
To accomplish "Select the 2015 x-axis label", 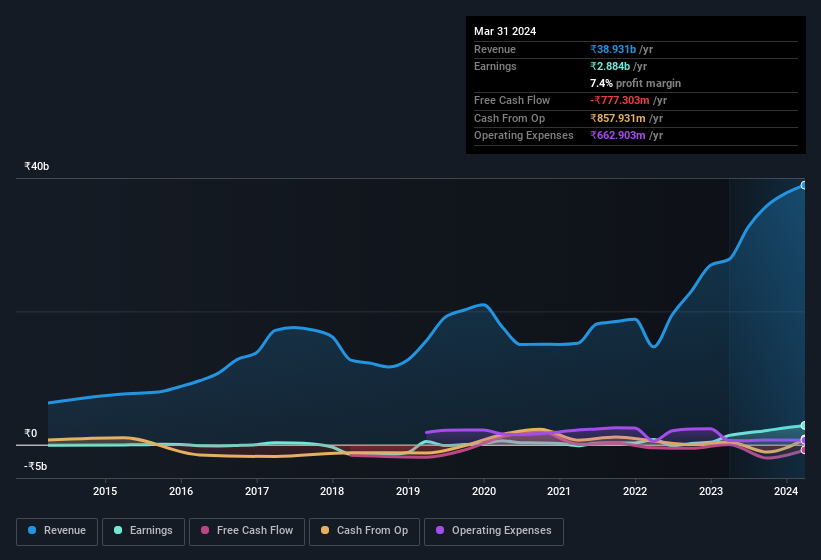I will [105, 491].
